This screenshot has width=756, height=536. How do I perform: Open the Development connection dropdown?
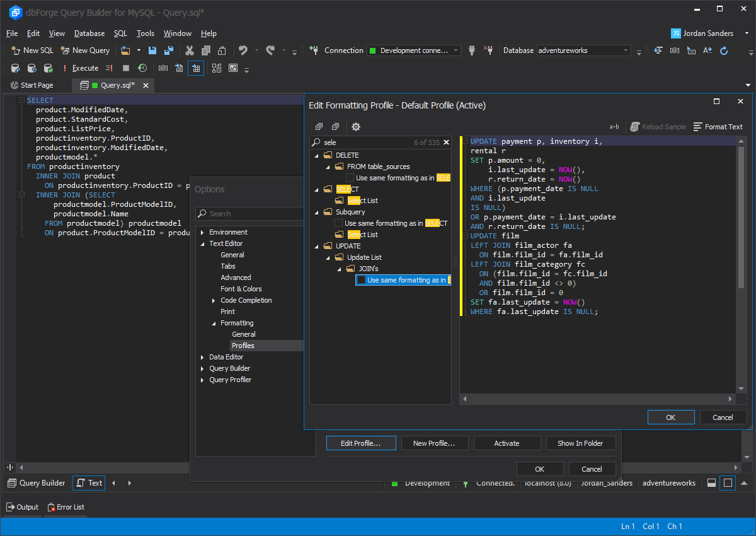tap(414, 50)
